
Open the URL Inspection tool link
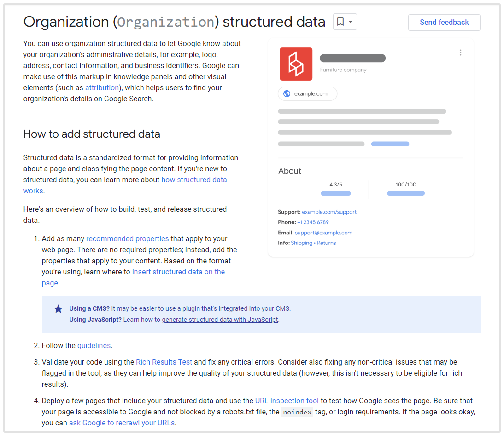[287, 401]
